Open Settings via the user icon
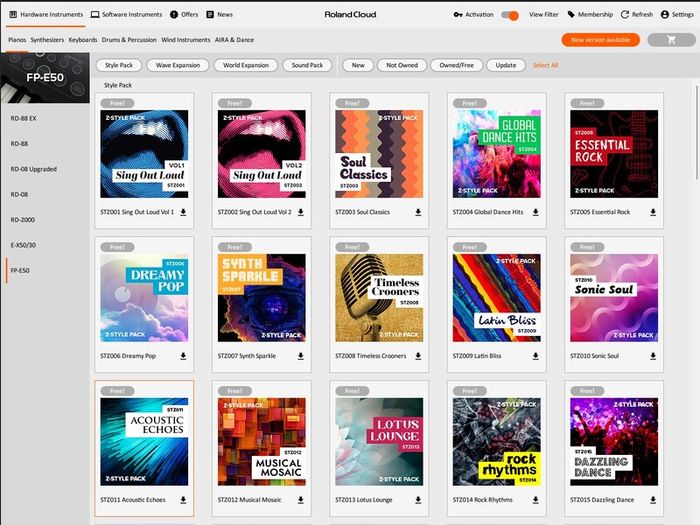The image size is (700, 525). coord(664,14)
